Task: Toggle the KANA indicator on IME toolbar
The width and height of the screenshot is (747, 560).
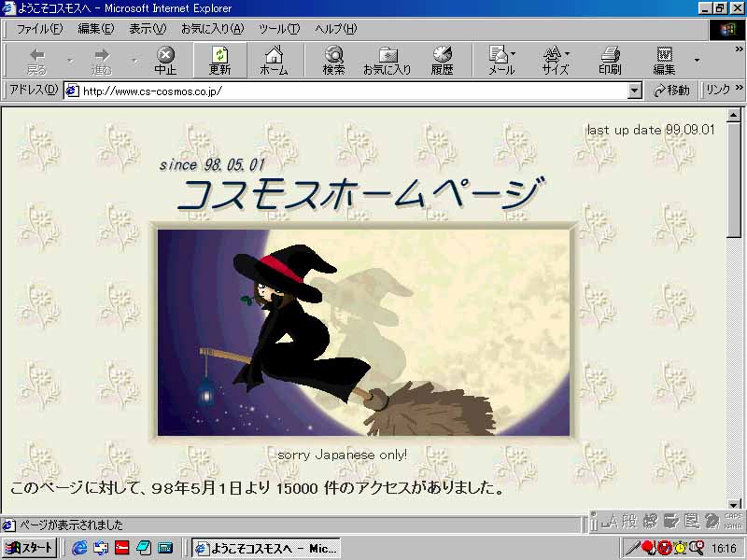Action: point(733,526)
